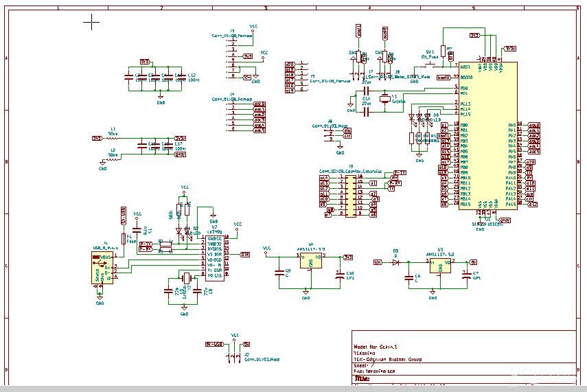Click the DTR net label
Viewport: 587px width, 392px height.
[x=244, y=254]
